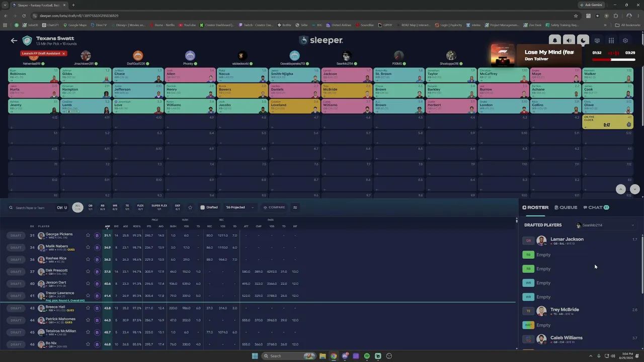Open George Pickens purple notes icon
This screenshot has height=362, width=644.
pos(97,235)
